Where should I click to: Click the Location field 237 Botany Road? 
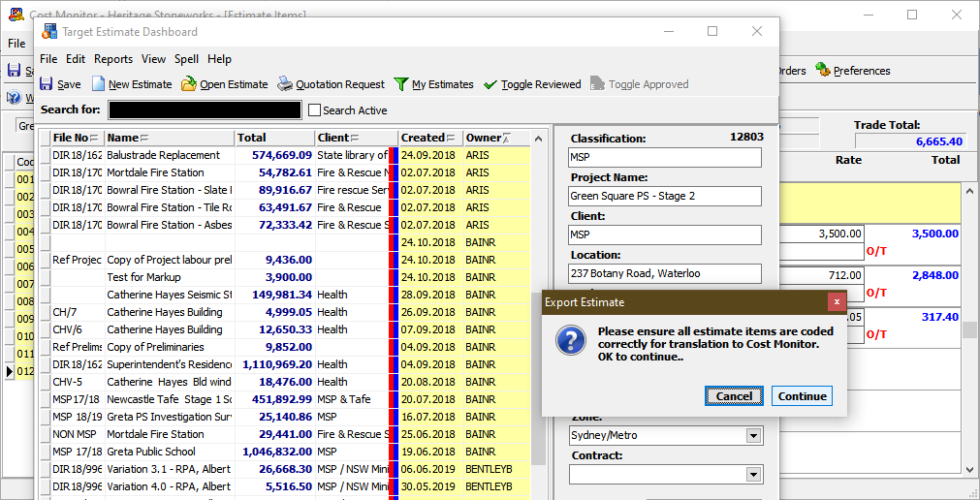pos(665,273)
